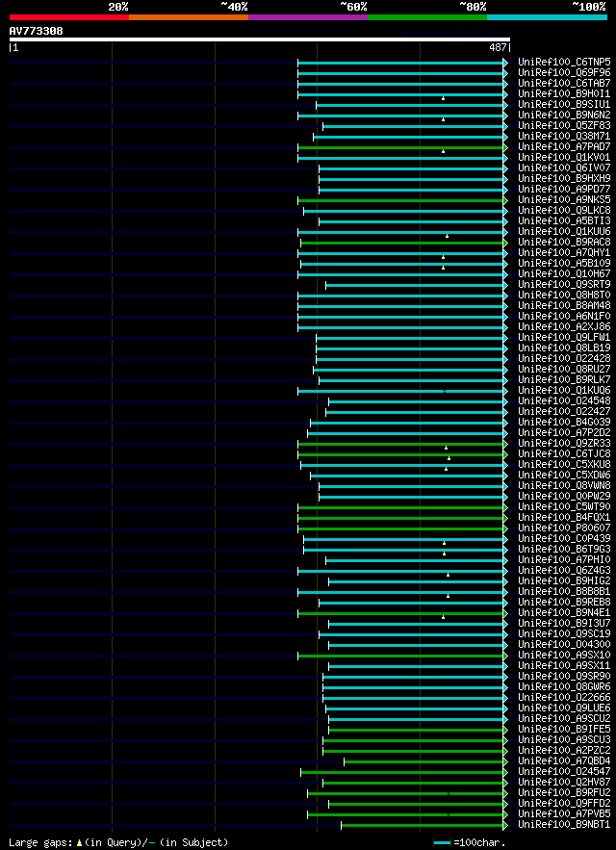The height and width of the screenshot is (850, 616).
Task: Select the AV773308 query name label
Action: (37, 31)
